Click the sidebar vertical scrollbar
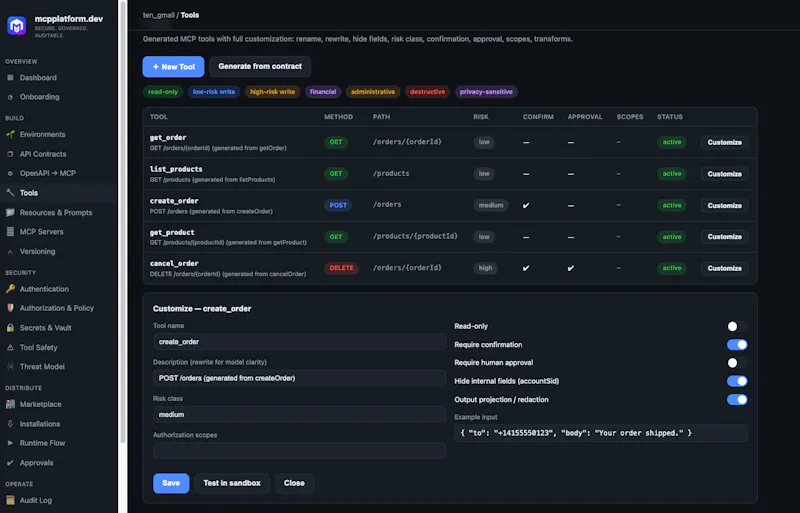The height and width of the screenshot is (513, 800). pyautogui.click(x=122, y=222)
